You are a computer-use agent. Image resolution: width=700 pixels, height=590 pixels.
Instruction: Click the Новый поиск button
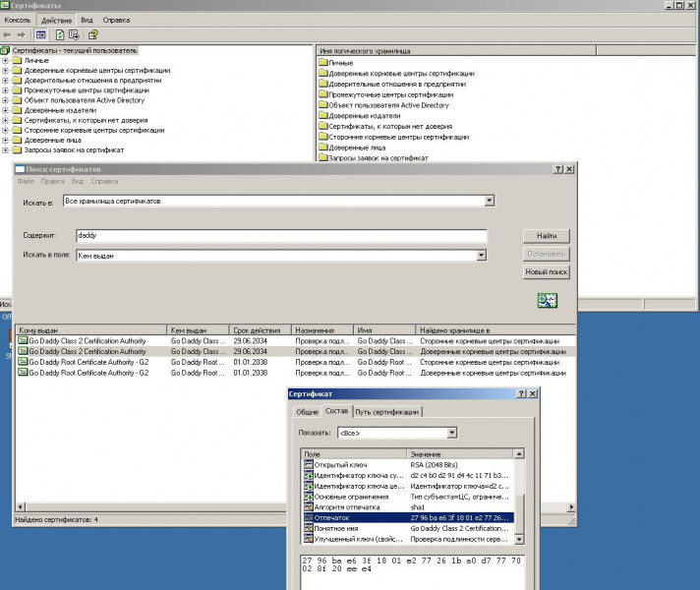(x=547, y=271)
